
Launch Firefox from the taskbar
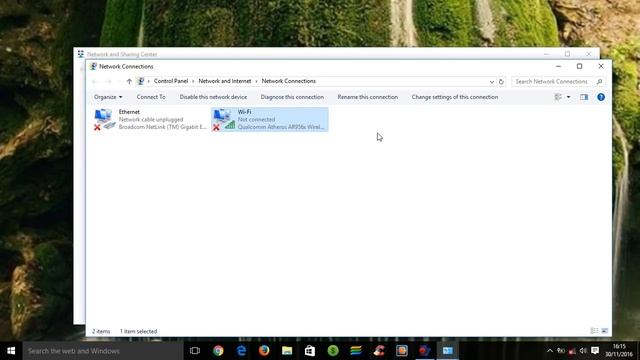(x=264, y=351)
